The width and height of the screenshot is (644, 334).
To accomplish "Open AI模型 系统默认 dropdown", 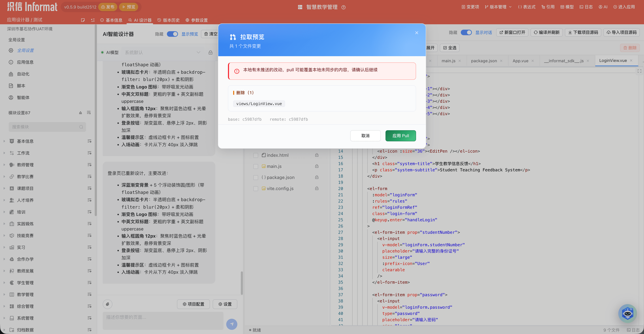I will [x=163, y=53].
